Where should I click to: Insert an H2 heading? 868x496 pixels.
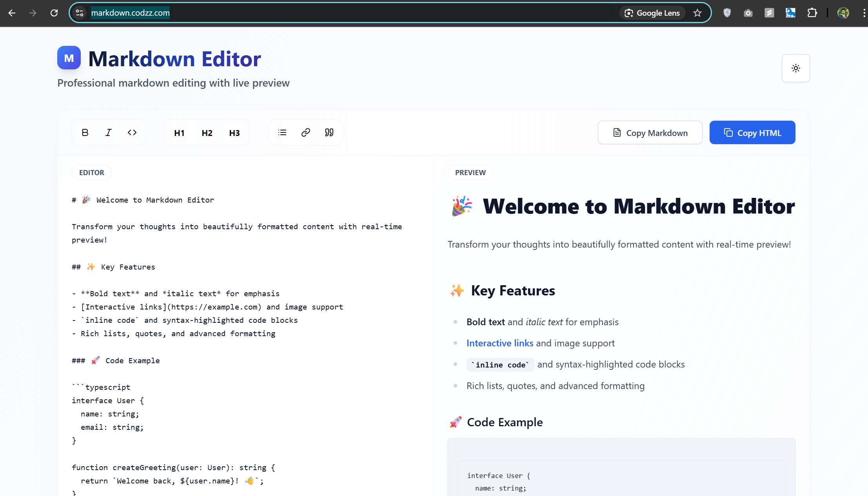click(207, 132)
